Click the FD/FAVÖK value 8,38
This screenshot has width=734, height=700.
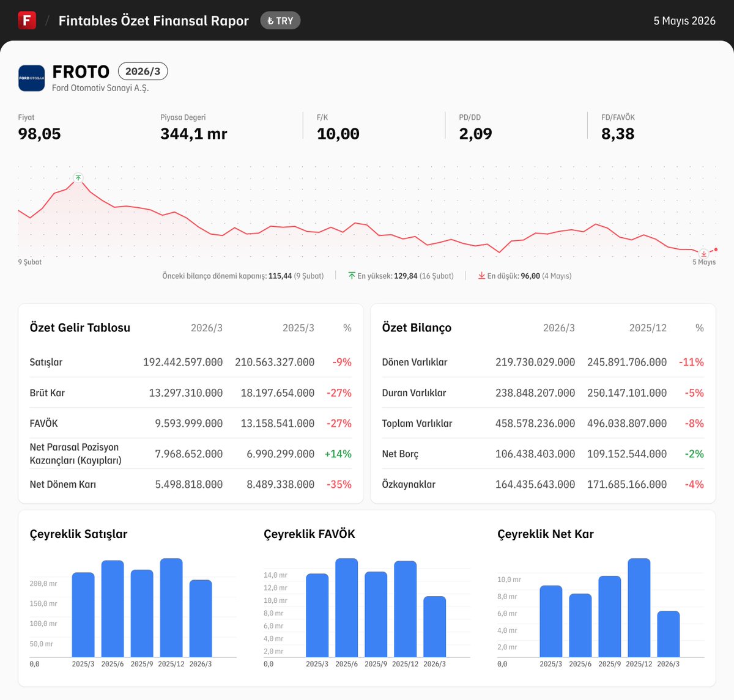(618, 134)
